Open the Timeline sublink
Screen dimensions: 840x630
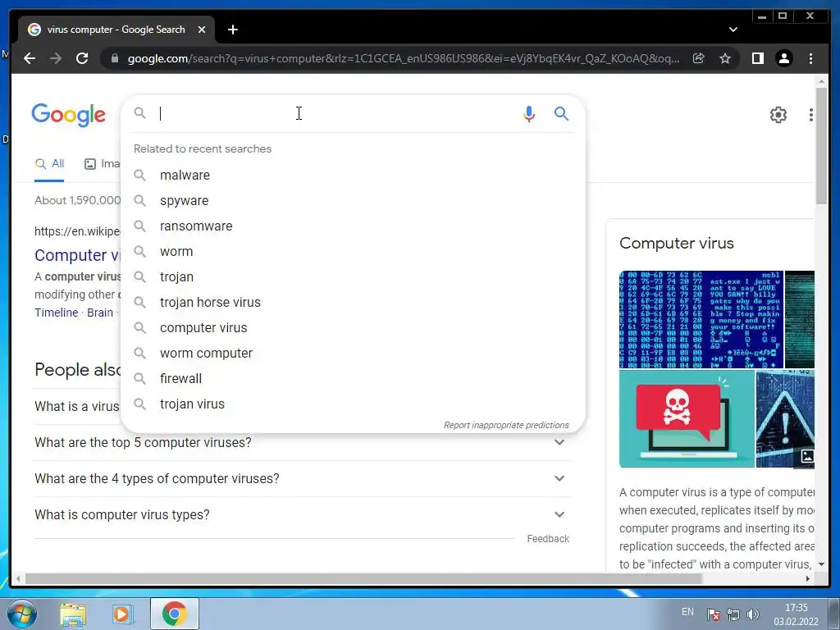click(57, 313)
